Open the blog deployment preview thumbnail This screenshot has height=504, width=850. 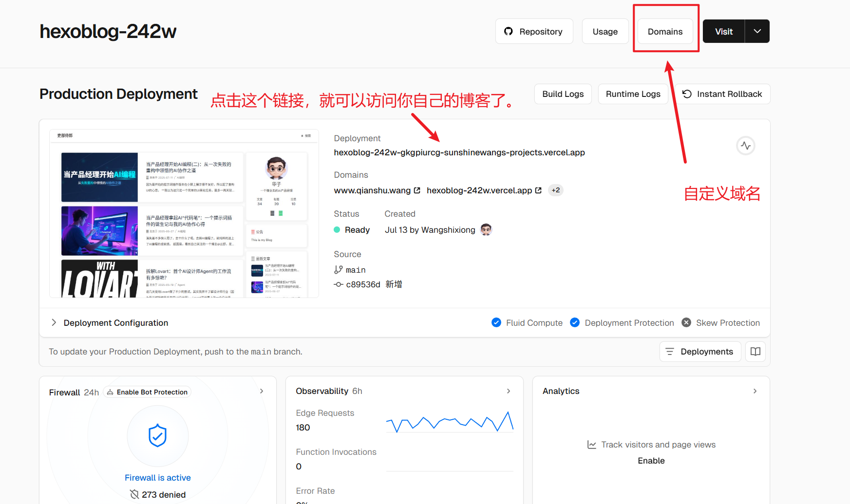click(184, 213)
